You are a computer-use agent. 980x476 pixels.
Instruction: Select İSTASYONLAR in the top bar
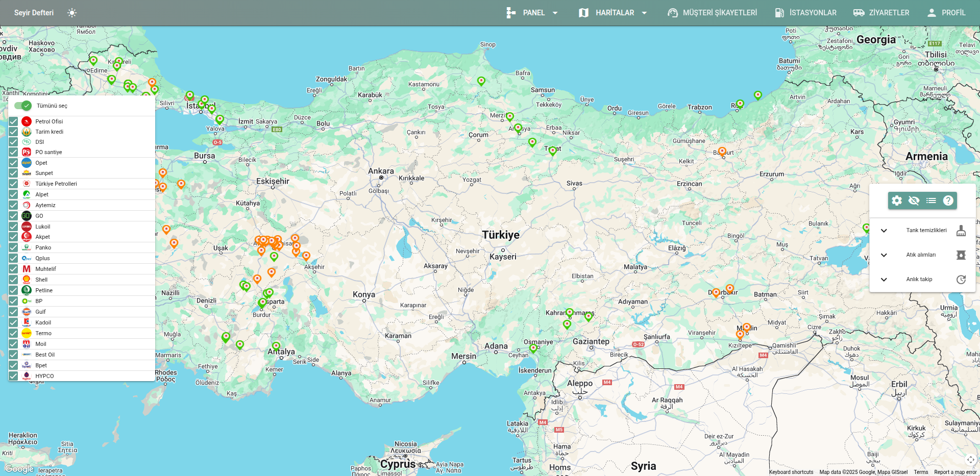[812, 13]
